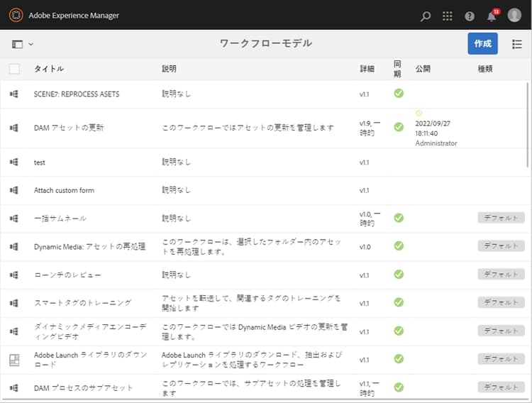This screenshot has width=532, height=403.
Task: Click sync checkmark for スマートタグのトレーニング
Action: 399,302
